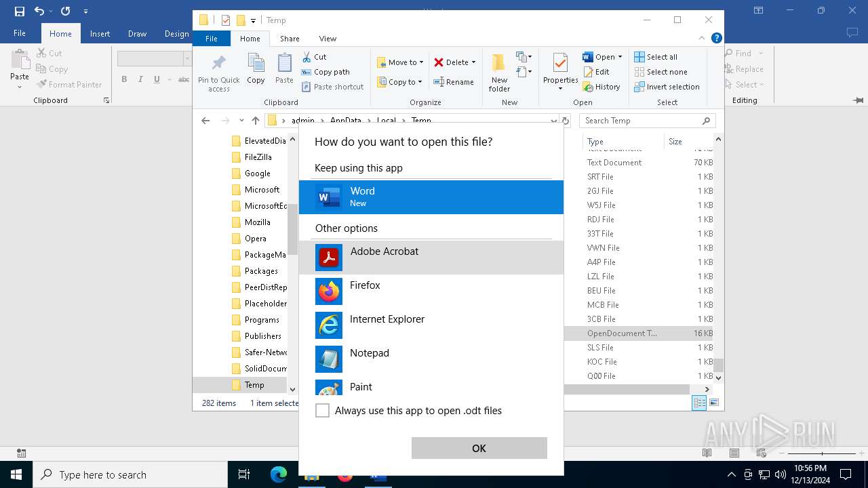Select Notepad as the opening app

click(x=431, y=359)
